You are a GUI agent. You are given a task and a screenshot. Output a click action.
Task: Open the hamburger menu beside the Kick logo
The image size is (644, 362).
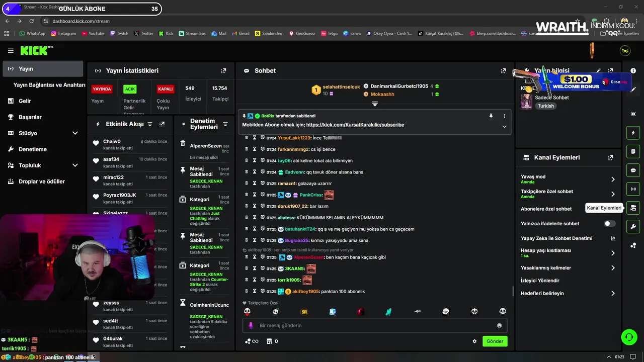click(11, 51)
